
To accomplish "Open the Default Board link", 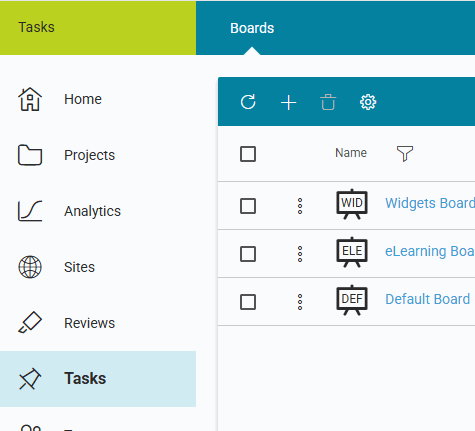I will [x=427, y=299].
